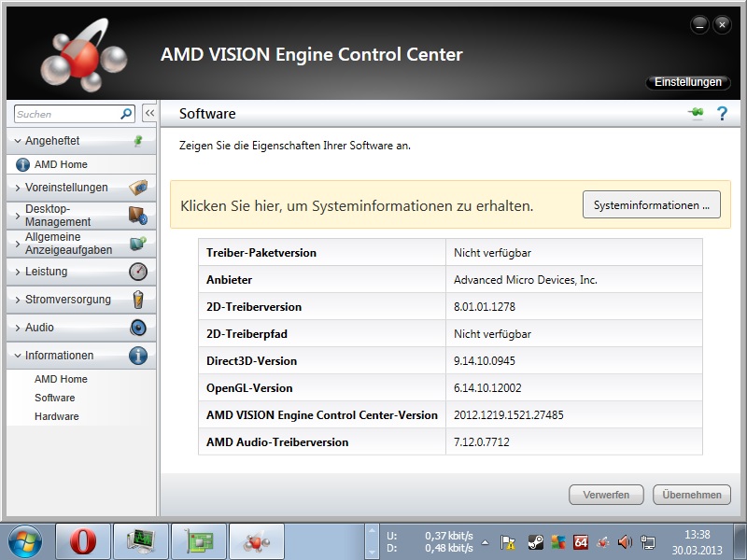747x560 pixels.
Task: Expand the Stromversorgung section
Action: [x=18, y=300]
